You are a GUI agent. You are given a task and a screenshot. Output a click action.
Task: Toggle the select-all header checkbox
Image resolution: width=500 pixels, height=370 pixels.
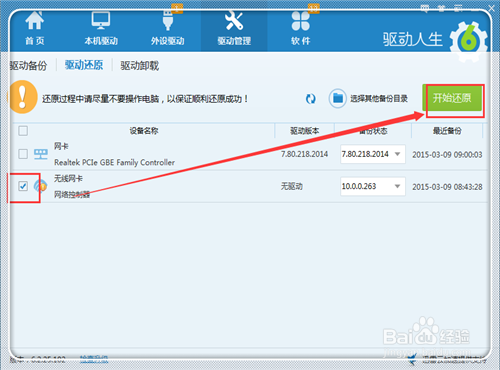[23, 131]
